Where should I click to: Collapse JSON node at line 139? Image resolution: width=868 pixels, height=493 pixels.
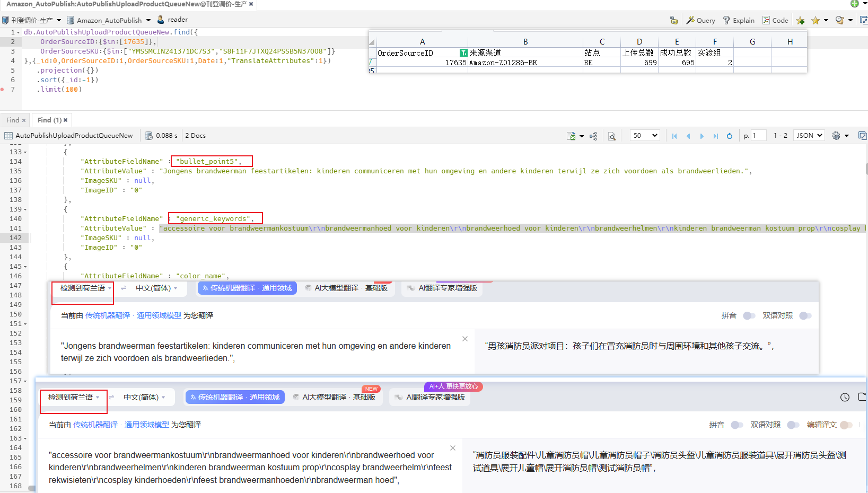[25, 209]
